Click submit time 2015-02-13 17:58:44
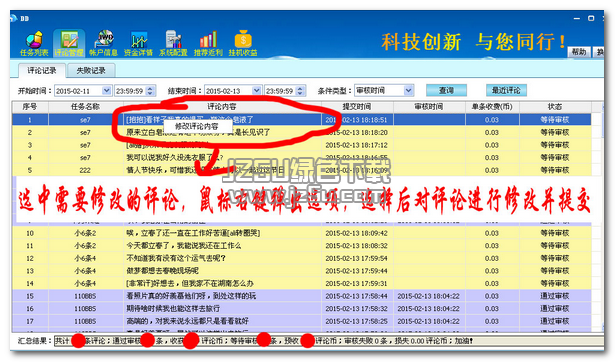The image size is (615, 362). [357, 296]
